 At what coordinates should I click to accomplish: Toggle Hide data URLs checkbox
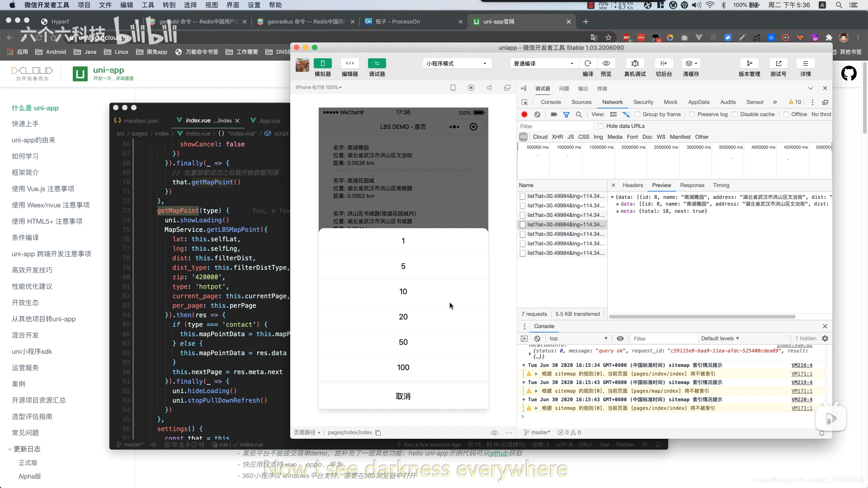601,127
